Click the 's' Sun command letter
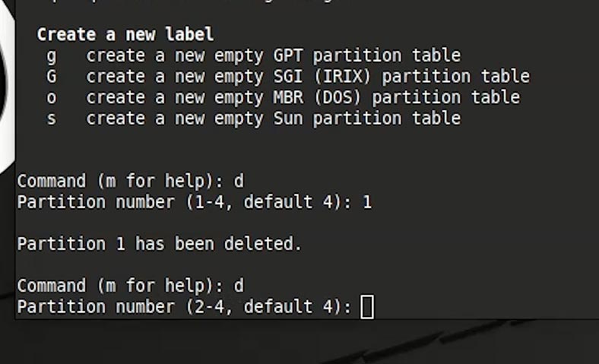599x364 pixels. (52, 119)
